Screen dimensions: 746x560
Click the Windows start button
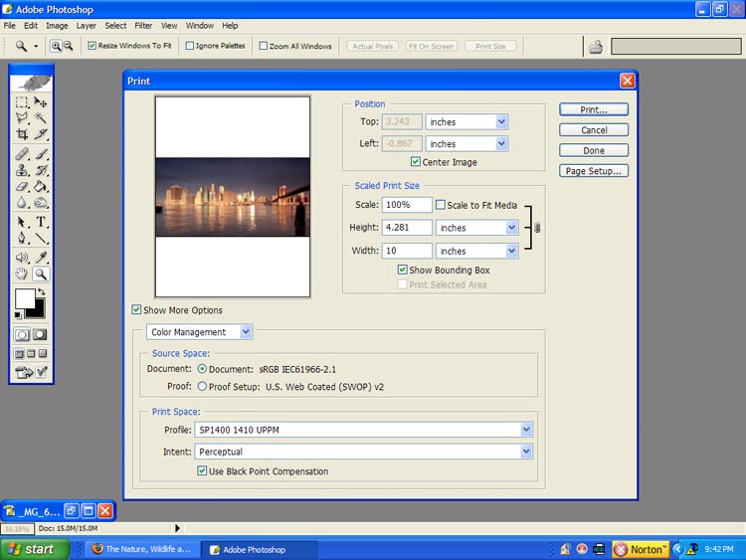coord(34,549)
